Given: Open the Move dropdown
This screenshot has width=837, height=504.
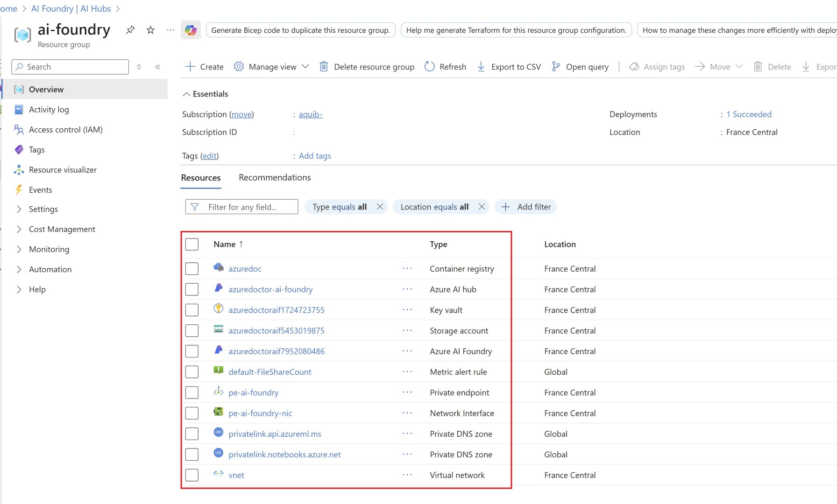Looking at the screenshot, I should (x=719, y=67).
